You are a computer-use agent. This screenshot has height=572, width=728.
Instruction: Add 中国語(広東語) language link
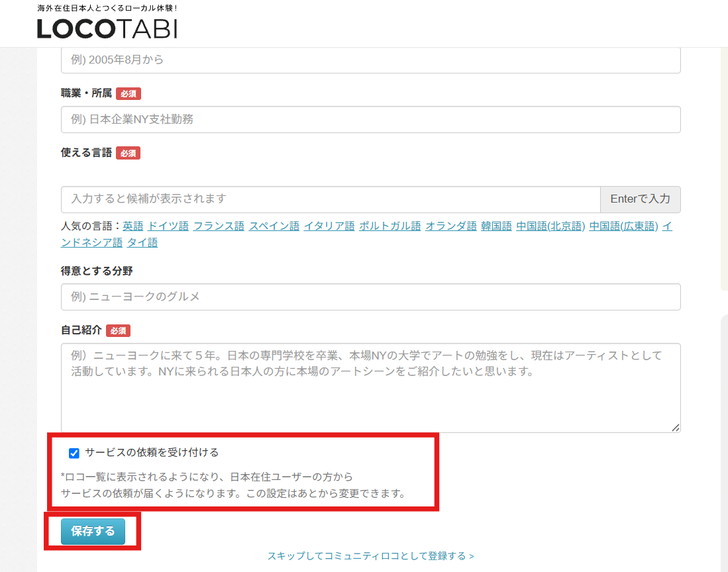tap(623, 226)
